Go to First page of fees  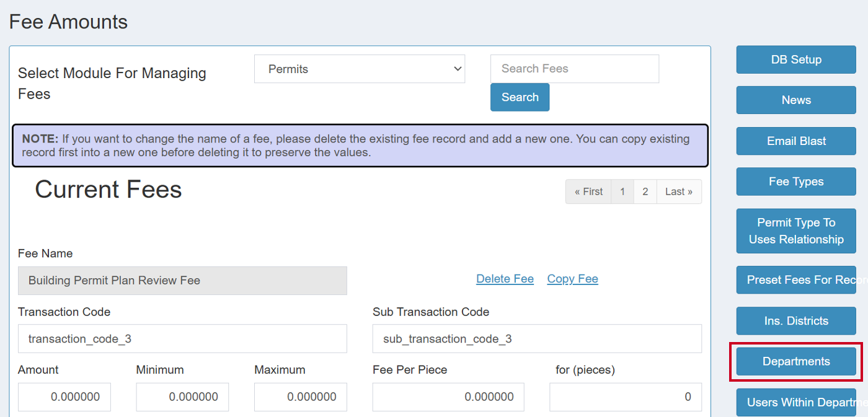tap(588, 191)
